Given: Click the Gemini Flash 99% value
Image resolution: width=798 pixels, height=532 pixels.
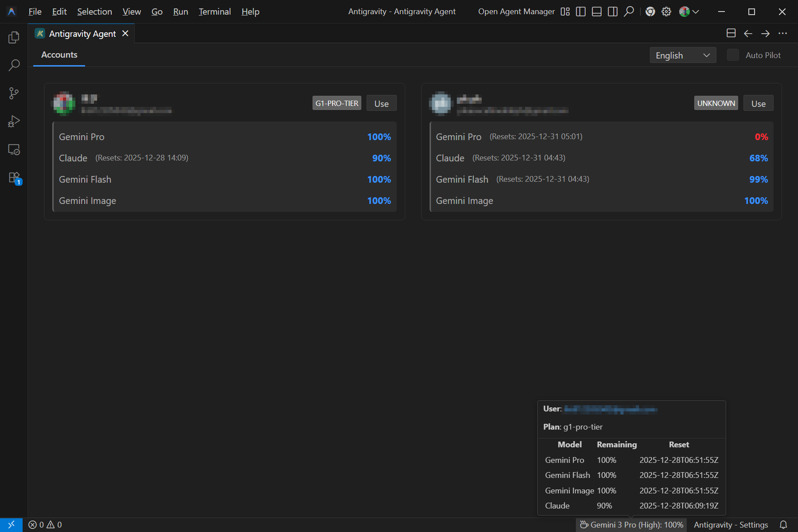Looking at the screenshot, I should pos(759,180).
